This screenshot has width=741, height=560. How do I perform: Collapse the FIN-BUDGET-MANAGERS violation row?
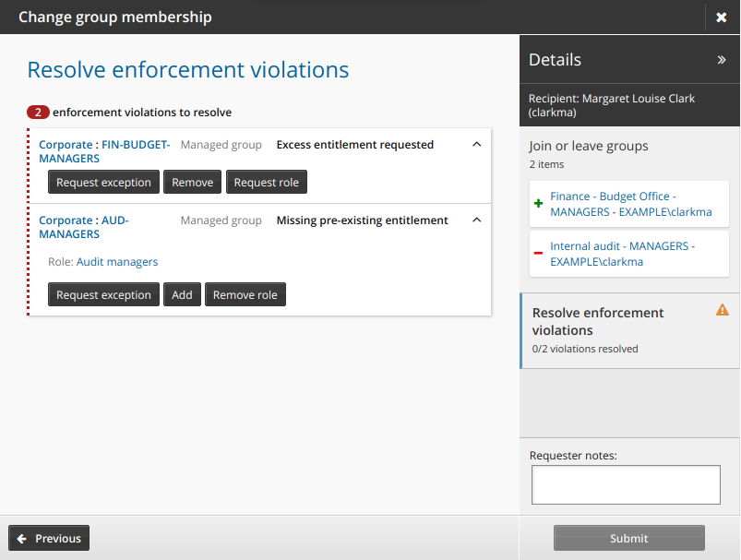[476, 145]
